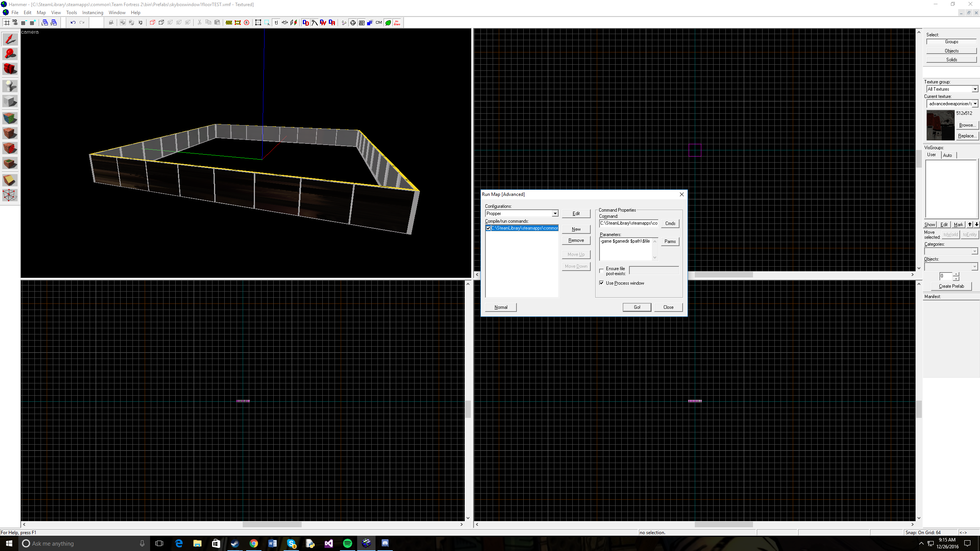Open Spotify from the taskbar

click(x=347, y=543)
